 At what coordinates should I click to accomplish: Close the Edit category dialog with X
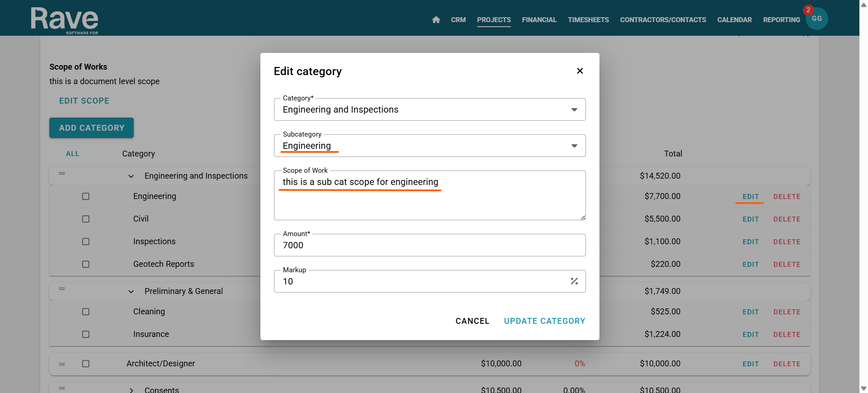click(580, 71)
